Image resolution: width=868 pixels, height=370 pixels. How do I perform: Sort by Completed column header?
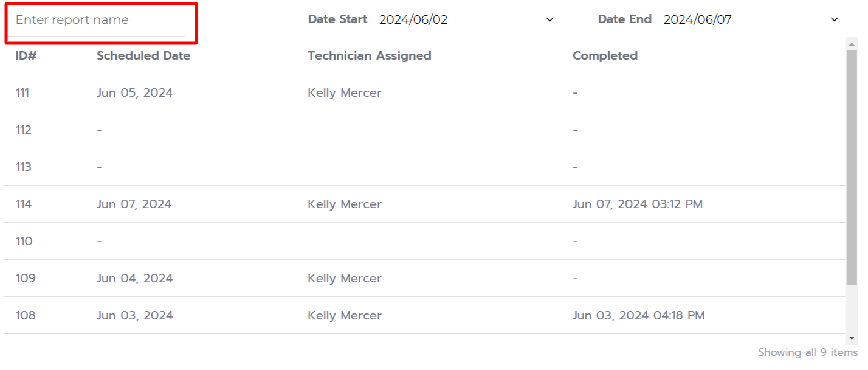click(x=605, y=55)
